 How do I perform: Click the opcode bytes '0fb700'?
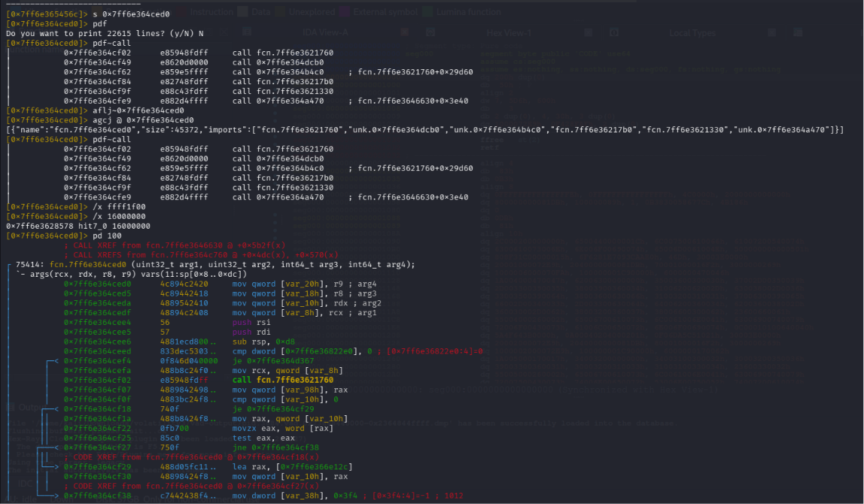pyautogui.click(x=175, y=429)
